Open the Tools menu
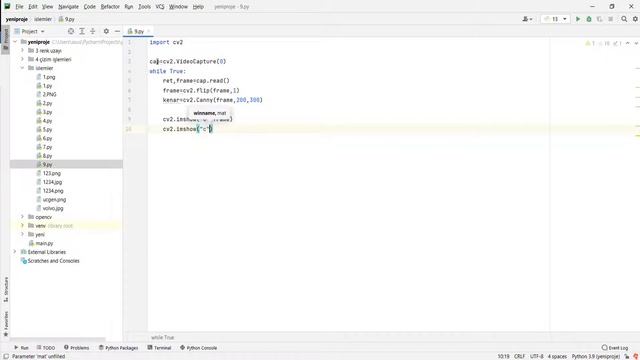640x360 pixels. pyautogui.click(x=144, y=7)
